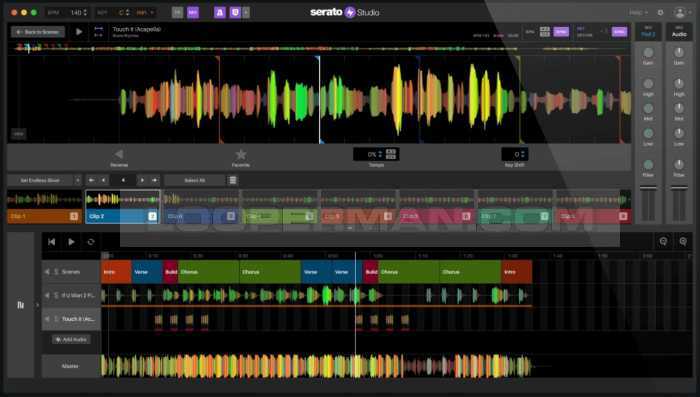Image resolution: width=700 pixels, height=397 pixels.
Task: Select the first Chorus scene block
Action: point(208,272)
